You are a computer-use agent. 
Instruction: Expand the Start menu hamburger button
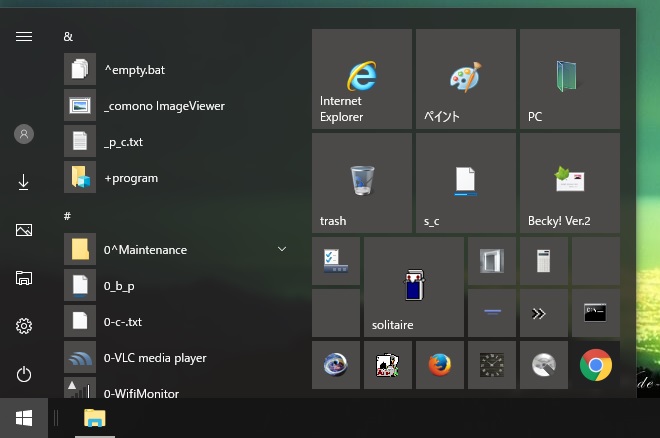click(x=24, y=37)
